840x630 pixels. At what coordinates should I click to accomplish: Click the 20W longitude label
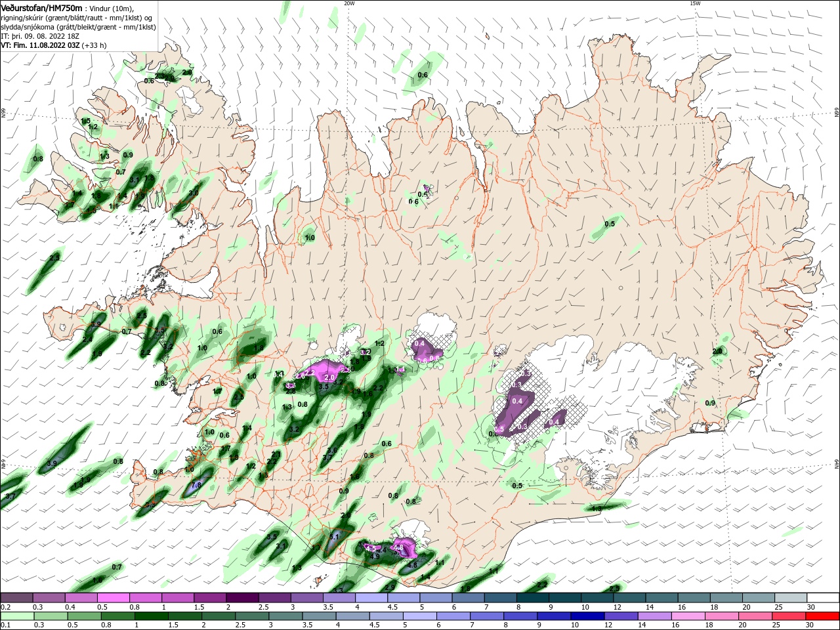349,3
